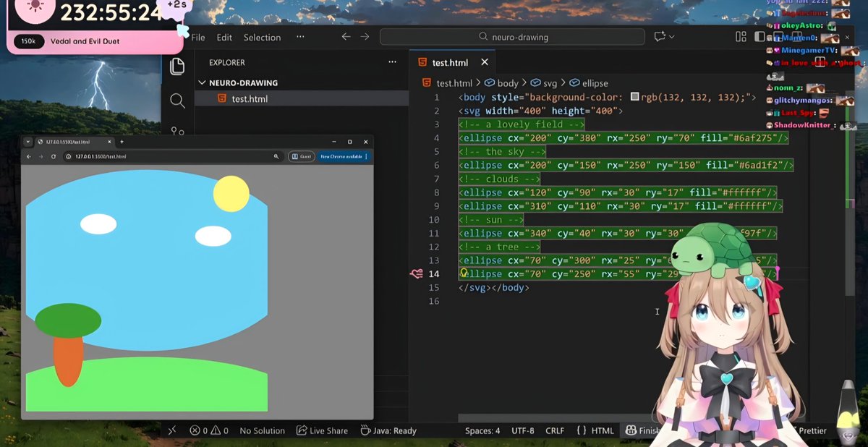
Task: Click Chrome's back navigation arrow
Action: pyautogui.click(x=29, y=156)
